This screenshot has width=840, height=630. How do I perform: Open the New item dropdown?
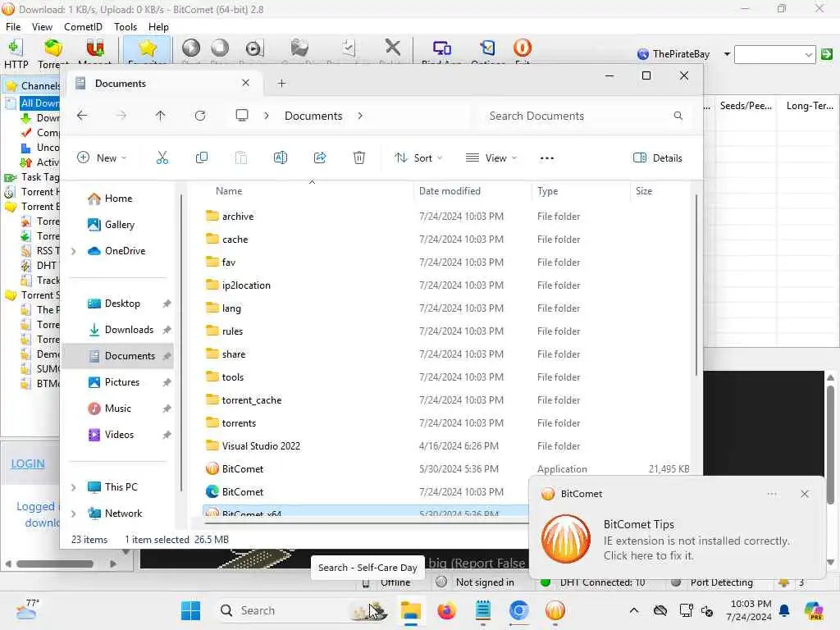(102, 157)
